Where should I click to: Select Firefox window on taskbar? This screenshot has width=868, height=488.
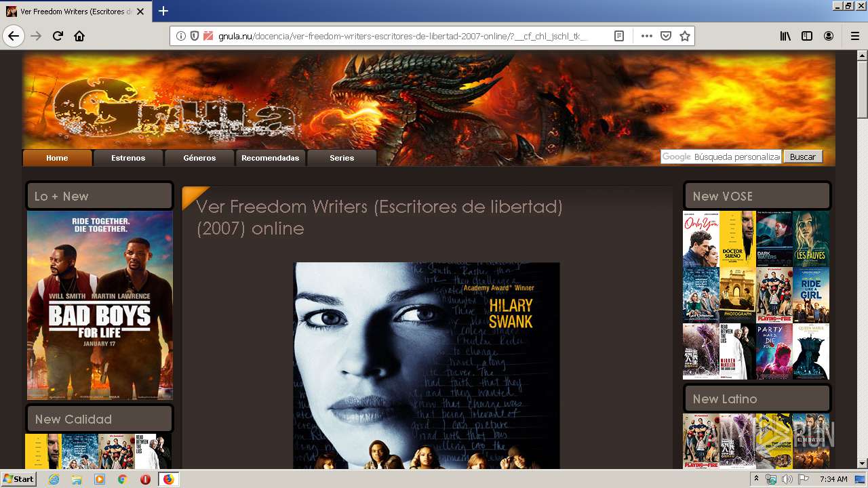point(168,479)
